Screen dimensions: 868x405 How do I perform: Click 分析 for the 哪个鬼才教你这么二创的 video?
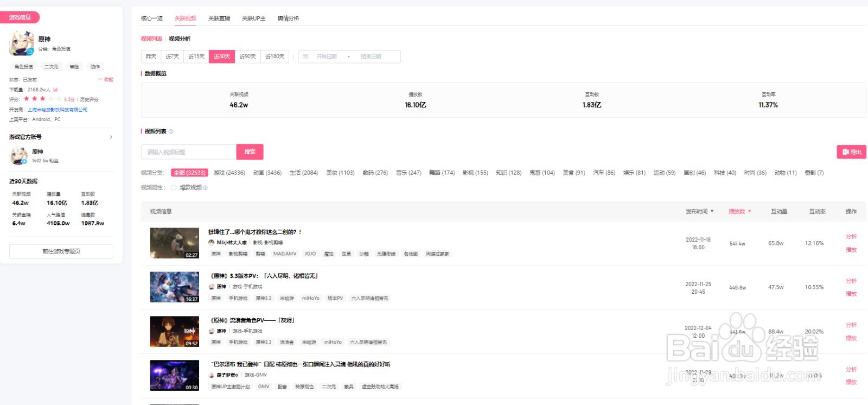(851, 237)
